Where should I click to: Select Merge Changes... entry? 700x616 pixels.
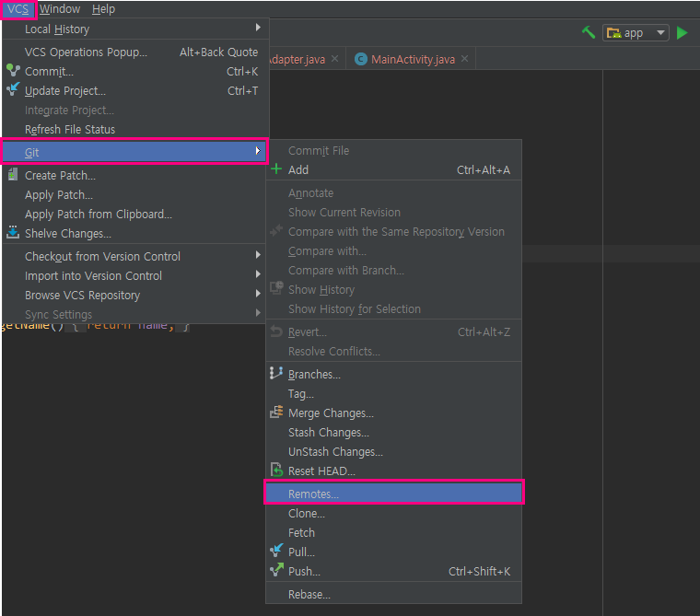394,413
